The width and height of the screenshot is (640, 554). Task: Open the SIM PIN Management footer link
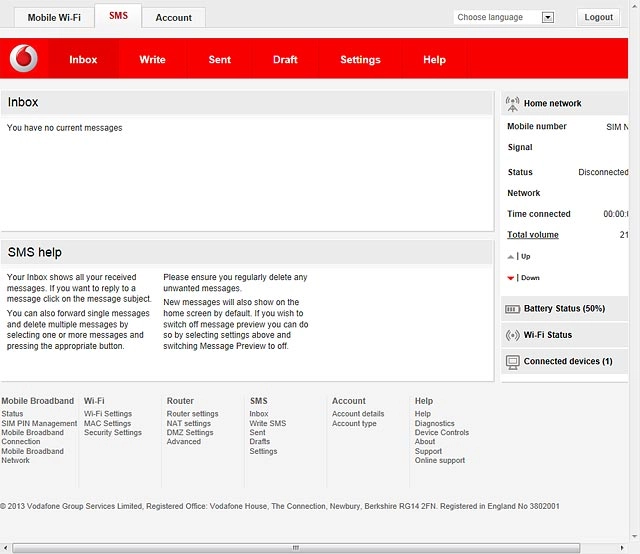(x=39, y=423)
